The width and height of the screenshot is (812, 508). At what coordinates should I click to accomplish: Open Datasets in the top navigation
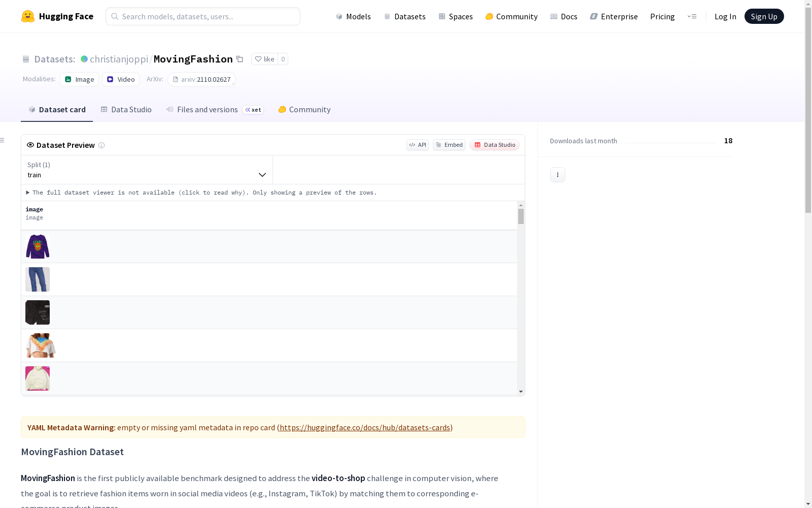pyautogui.click(x=404, y=16)
